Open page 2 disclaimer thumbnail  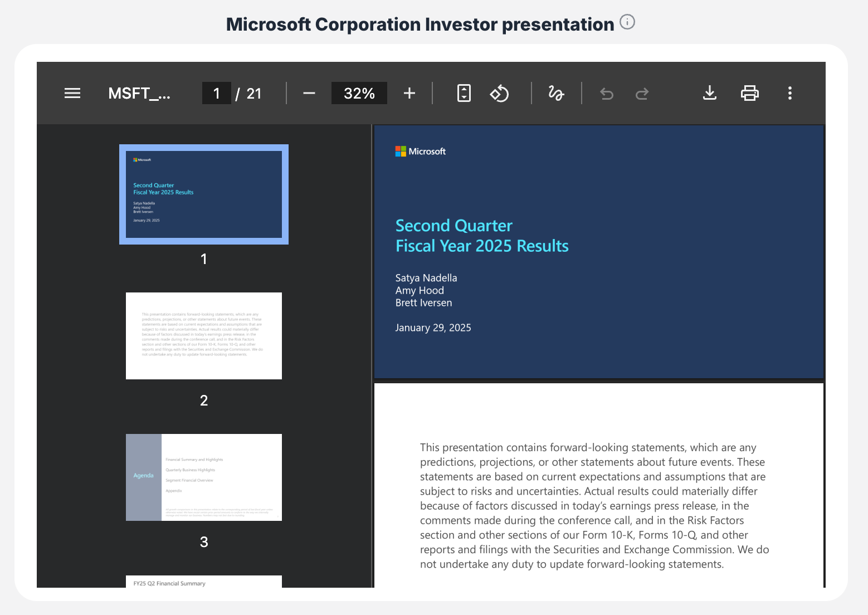[x=204, y=336]
